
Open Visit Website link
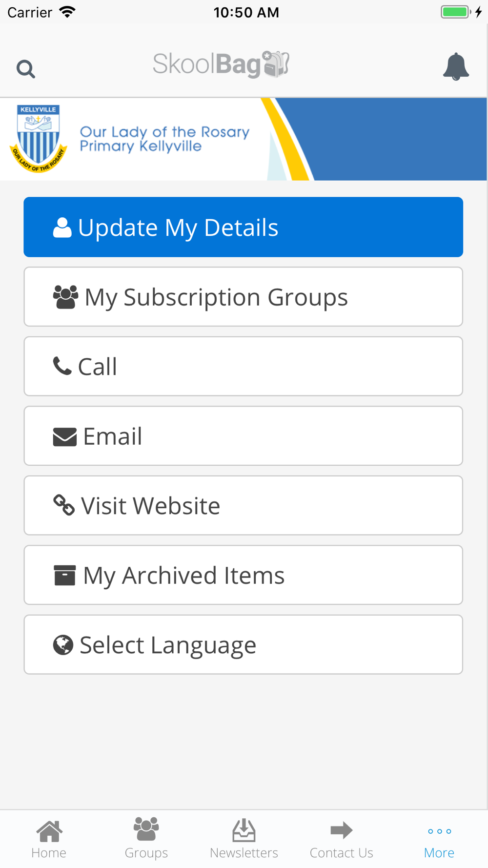(x=243, y=505)
